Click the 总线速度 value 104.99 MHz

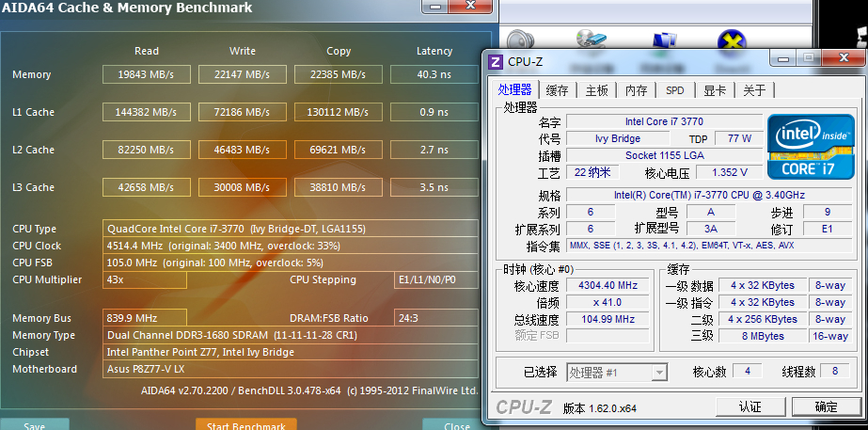tap(608, 319)
